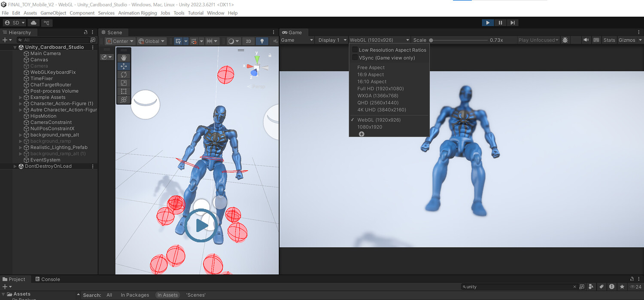Viewport: 644px width, 300px height.
Task: Open the Play Unfocused dropdown
Action: point(538,40)
